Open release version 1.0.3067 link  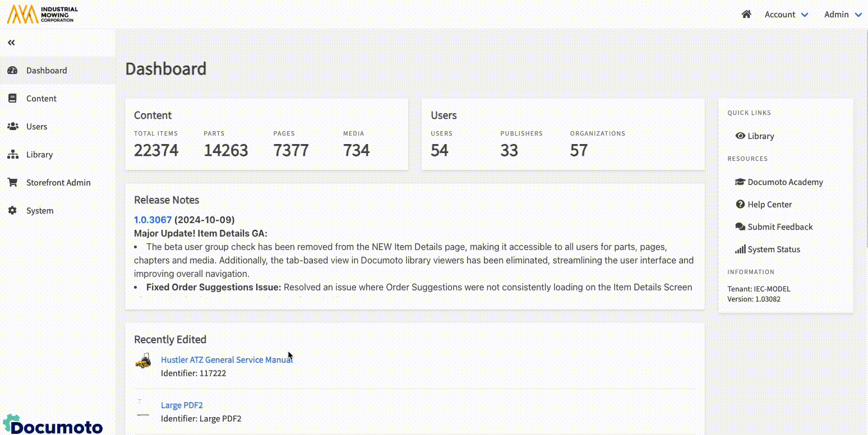[x=153, y=220]
